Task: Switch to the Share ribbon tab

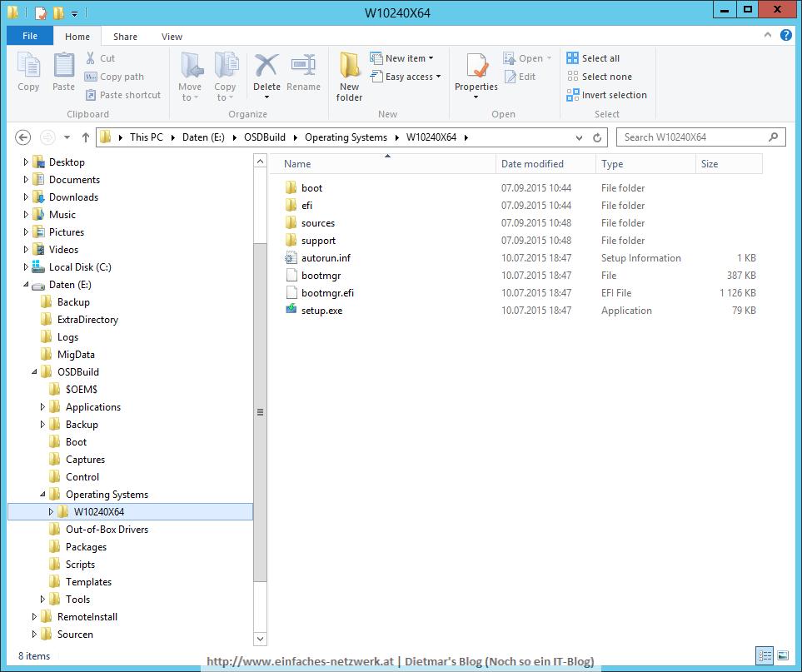Action: (125, 37)
